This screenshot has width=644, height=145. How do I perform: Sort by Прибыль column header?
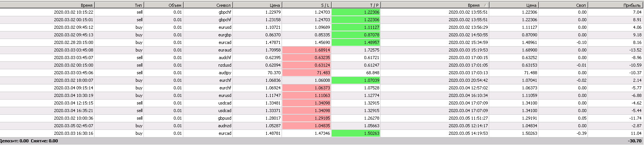(x=616, y=5)
